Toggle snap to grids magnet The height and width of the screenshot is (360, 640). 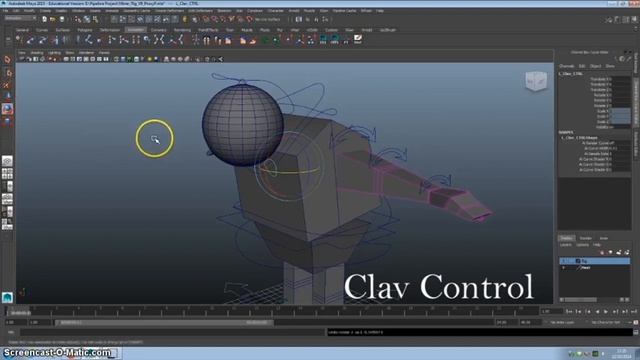(206, 19)
